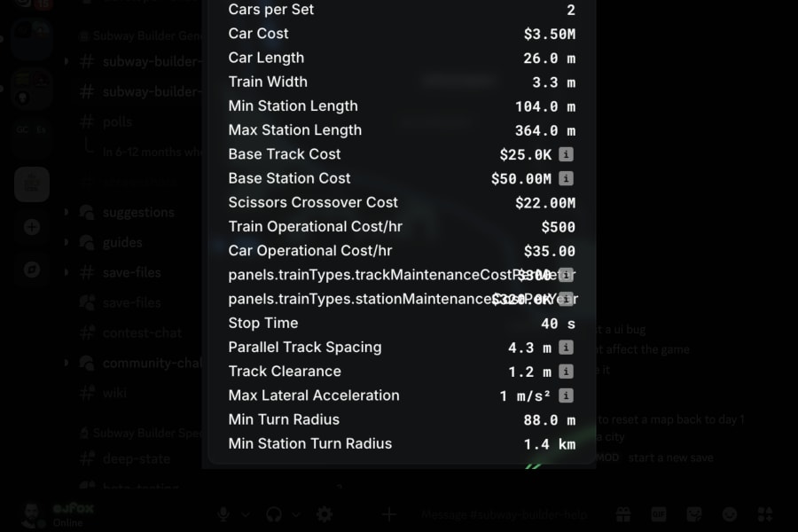Open the contest-chat channel
Viewport: 798px width, 532px height.
142,332
